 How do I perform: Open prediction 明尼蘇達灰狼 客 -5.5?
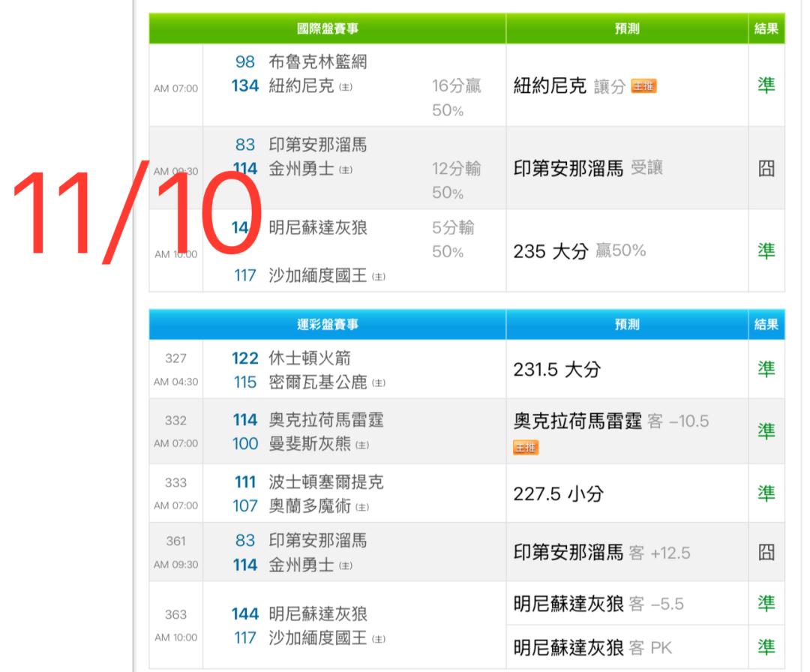pos(598,604)
